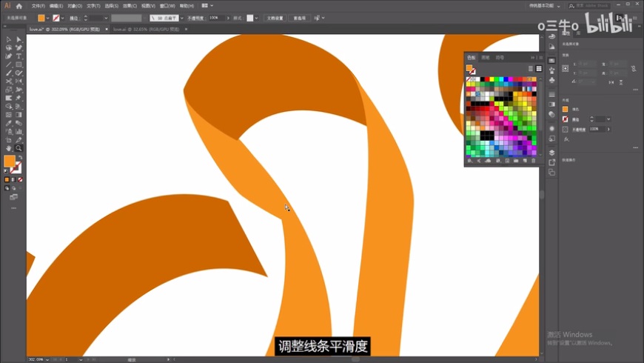Open the 文件(F) menu
This screenshot has width=644, height=363.
tap(38, 6)
